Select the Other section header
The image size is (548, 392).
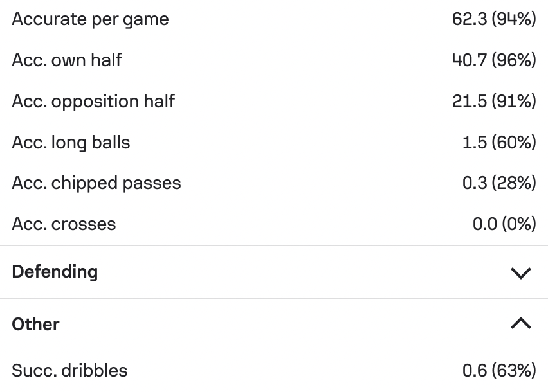pyautogui.click(x=274, y=325)
